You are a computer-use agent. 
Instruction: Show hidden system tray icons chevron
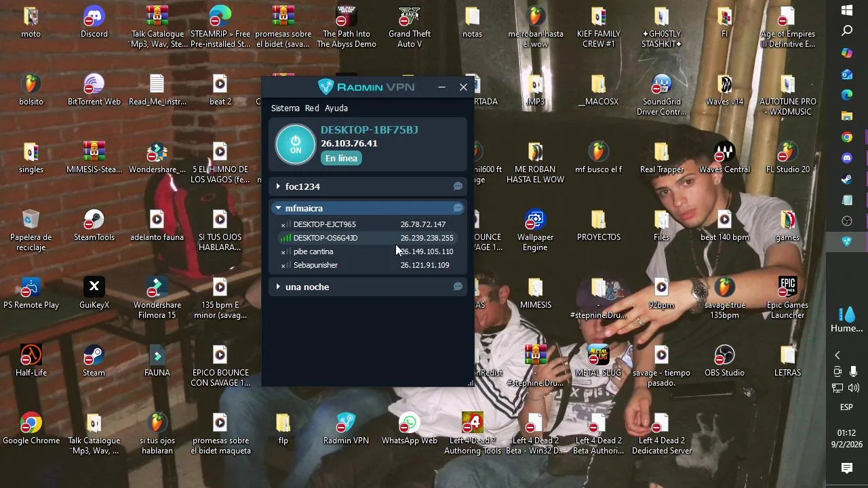pos(837,355)
